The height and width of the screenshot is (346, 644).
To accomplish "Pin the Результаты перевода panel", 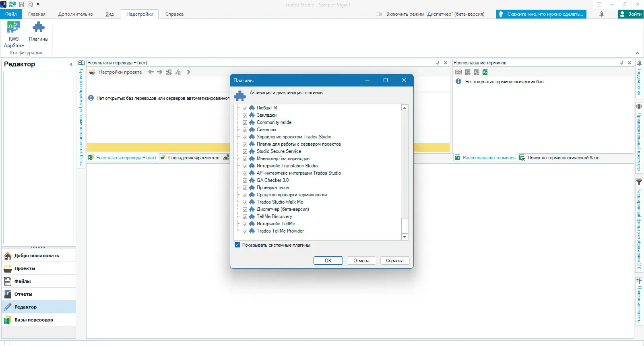I will [438, 63].
